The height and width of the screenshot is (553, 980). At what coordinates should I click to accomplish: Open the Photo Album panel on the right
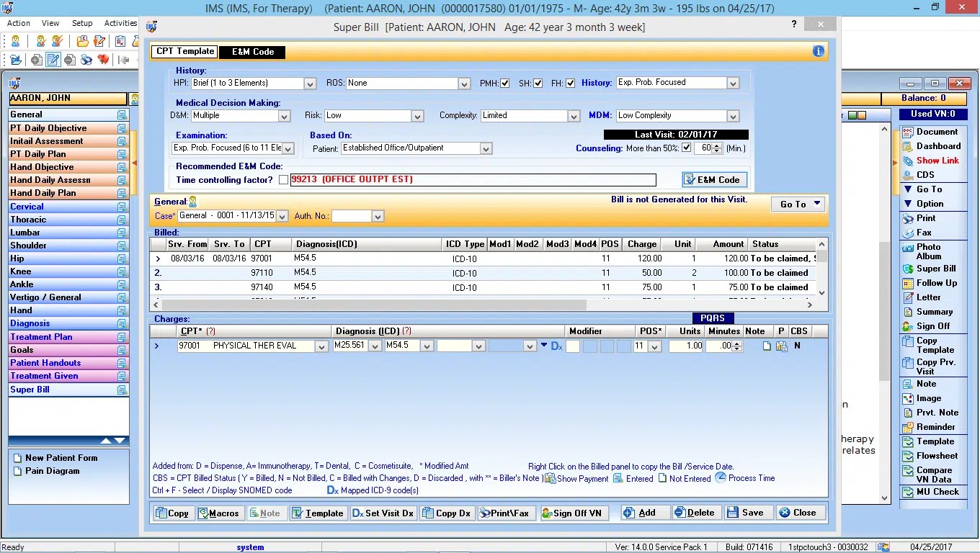click(932, 251)
